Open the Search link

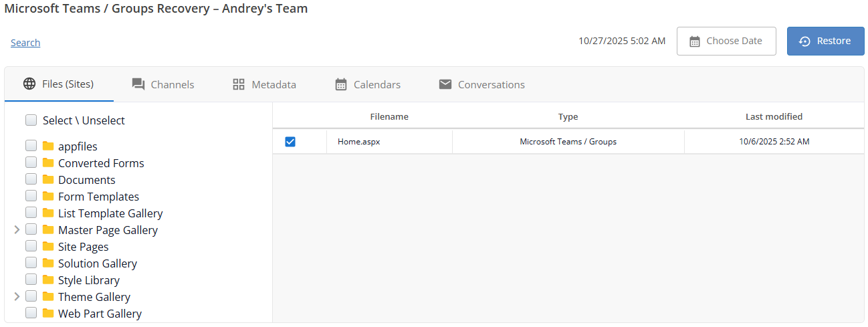click(25, 43)
